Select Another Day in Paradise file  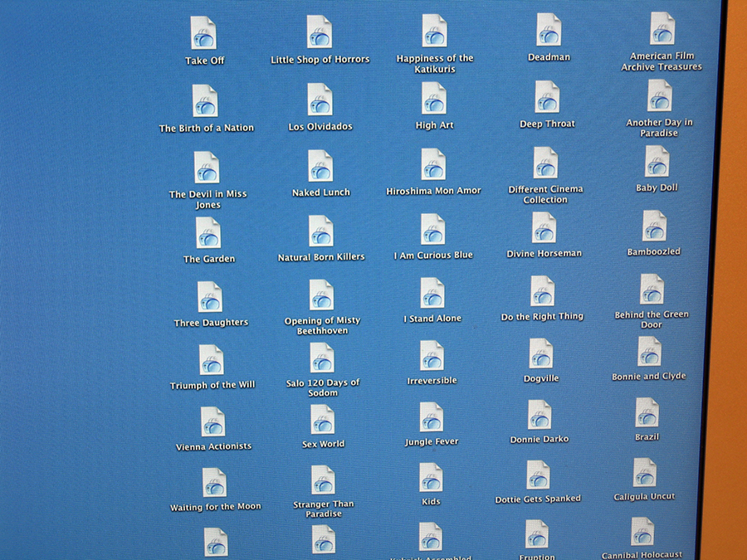point(660,96)
